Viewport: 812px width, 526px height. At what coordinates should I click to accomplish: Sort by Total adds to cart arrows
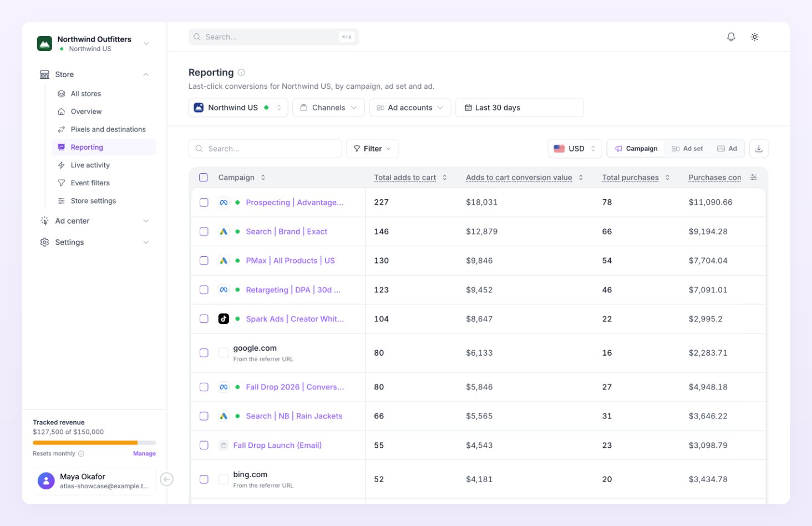point(445,178)
